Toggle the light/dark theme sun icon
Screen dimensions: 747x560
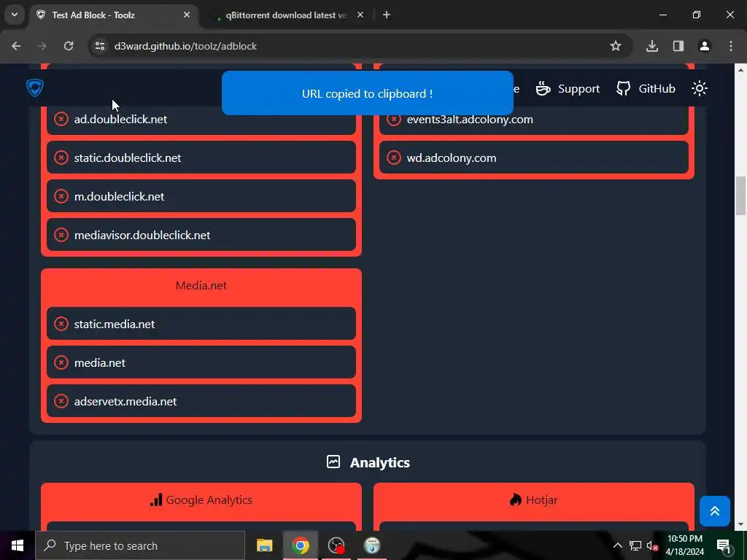tap(700, 88)
